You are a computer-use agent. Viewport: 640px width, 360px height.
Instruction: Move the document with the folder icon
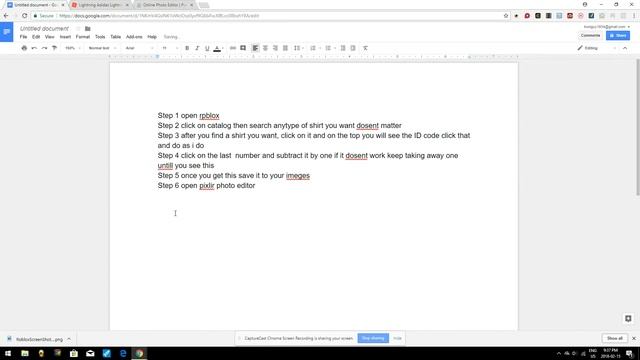[x=87, y=29]
